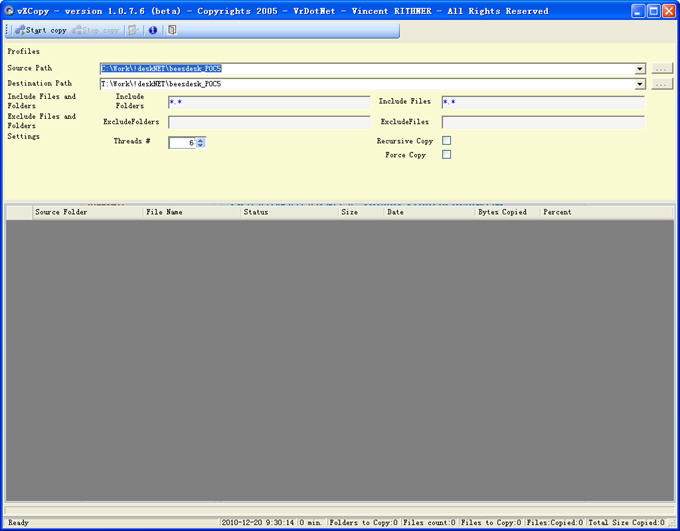Enable the Recursive Copy checkbox
Screen dimensions: 680x531
click(446, 141)
